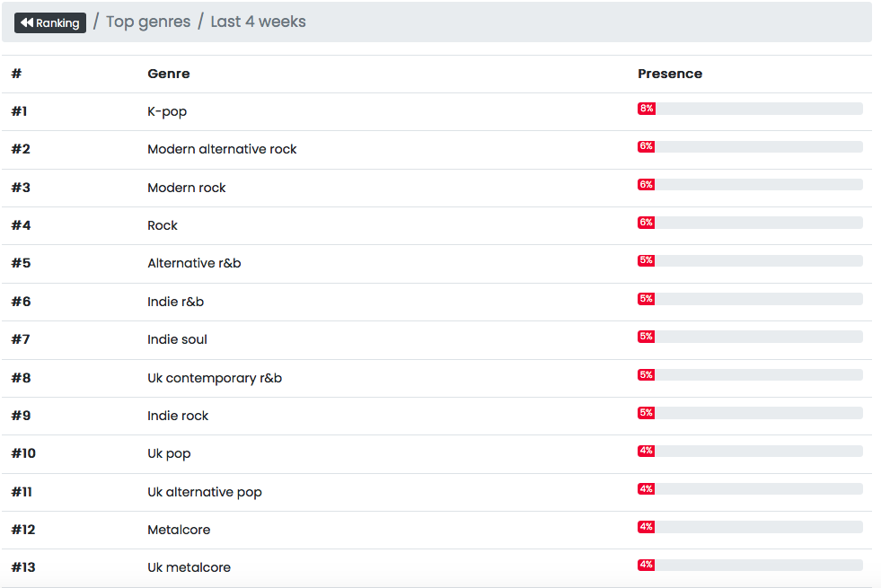The width and height of the screenshot is (881, 588).
Task: Click the Uk pop genre name
Action: [169, 453]
